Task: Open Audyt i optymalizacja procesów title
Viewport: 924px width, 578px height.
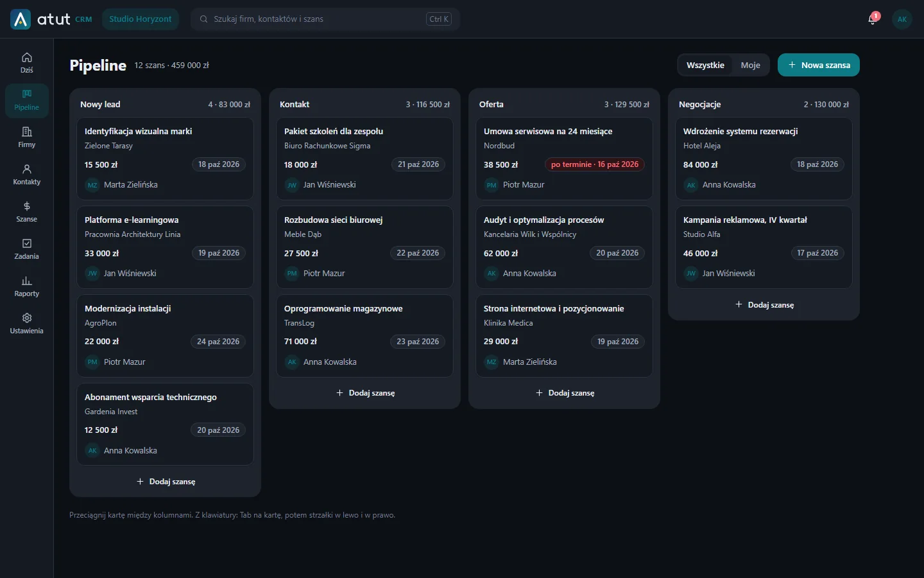Action: [x=544, y=220]
